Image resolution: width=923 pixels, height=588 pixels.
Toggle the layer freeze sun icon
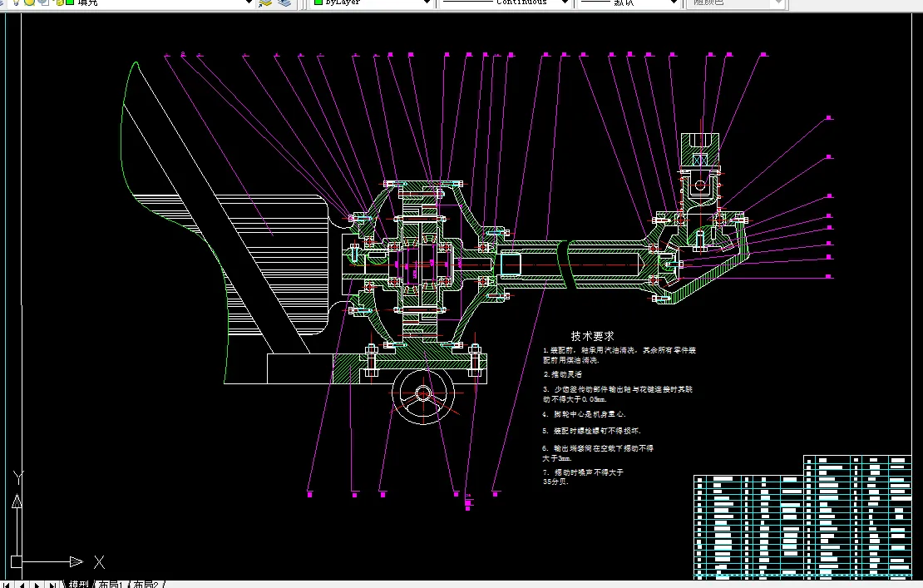pos(29,2)
